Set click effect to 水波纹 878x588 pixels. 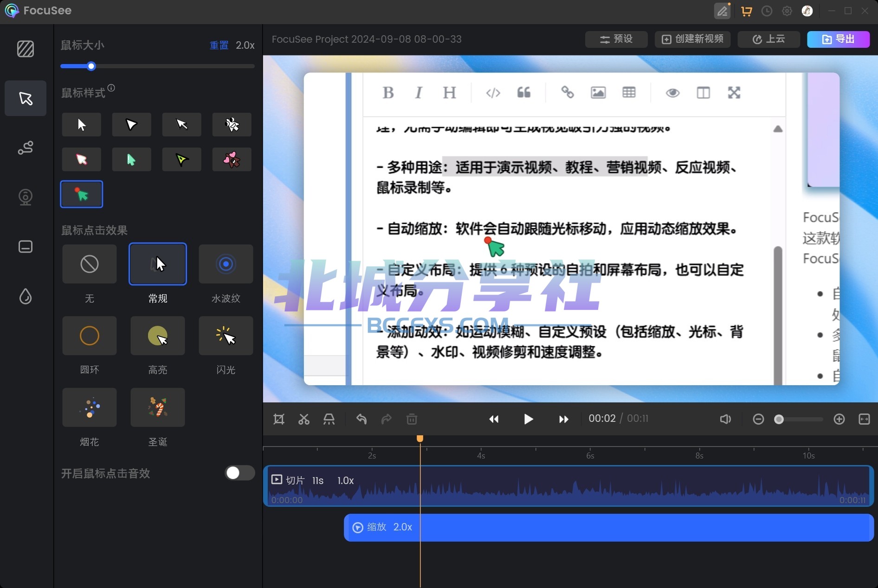point(226,264)
